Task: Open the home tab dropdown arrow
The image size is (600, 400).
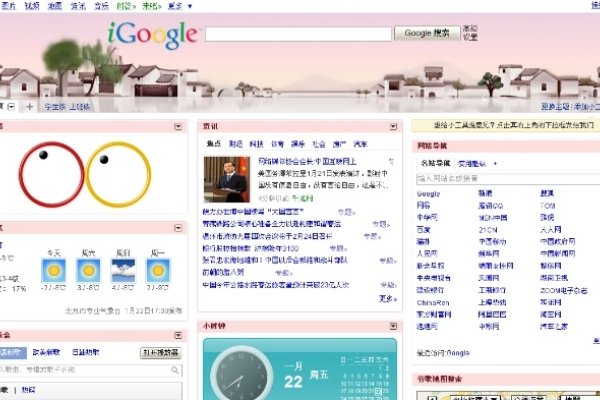Action: [11, 106]
